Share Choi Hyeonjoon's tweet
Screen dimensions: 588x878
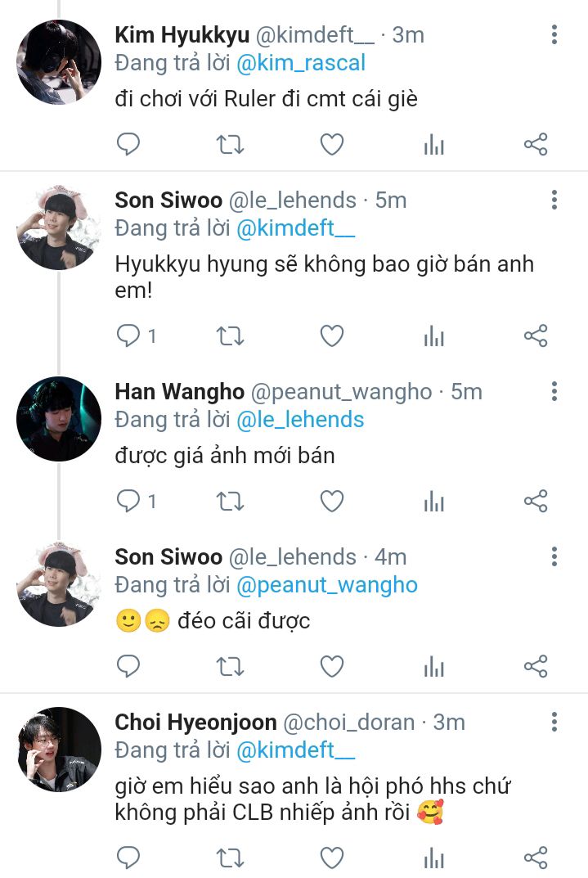(535, 857)
